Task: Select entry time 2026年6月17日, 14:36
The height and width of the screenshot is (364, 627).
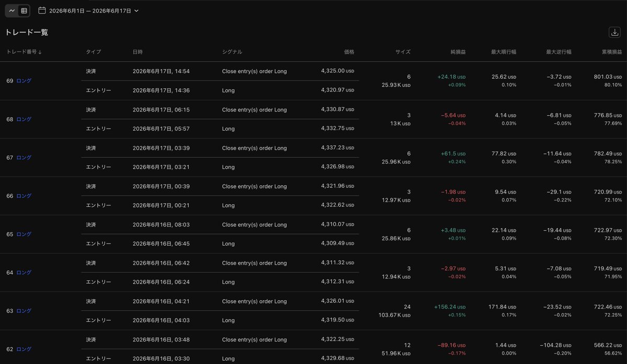Action: (x=161, y=90)
